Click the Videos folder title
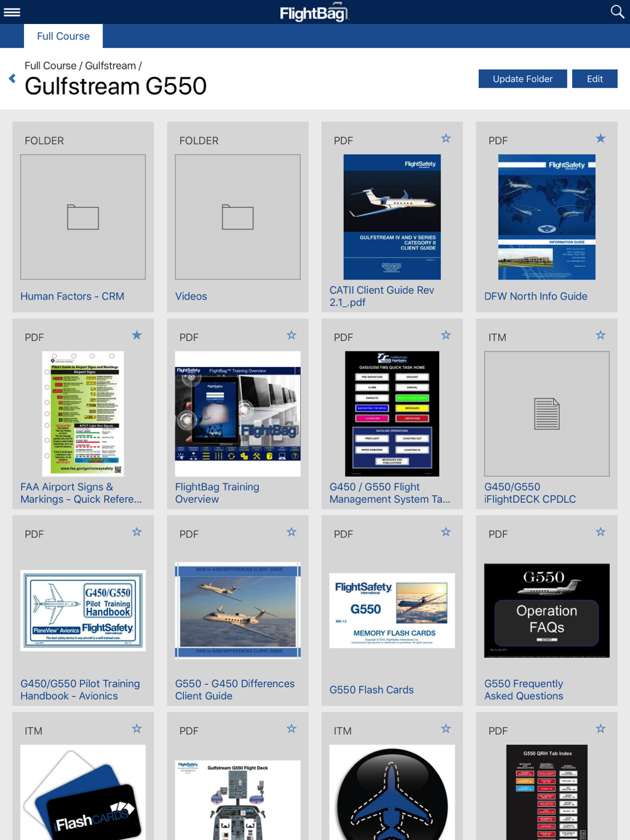Screen dimensions: 630x840 (191, 296)
